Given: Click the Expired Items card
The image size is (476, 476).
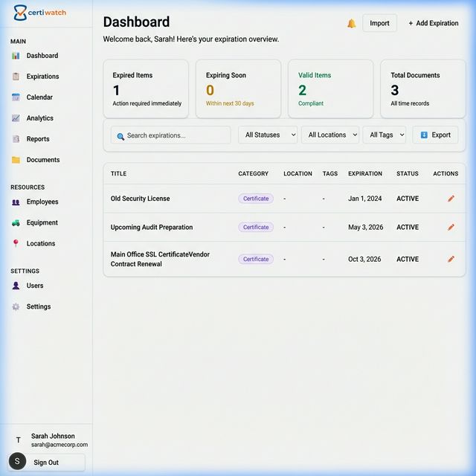Looking at the screenshot, I should tap(146, 89).
